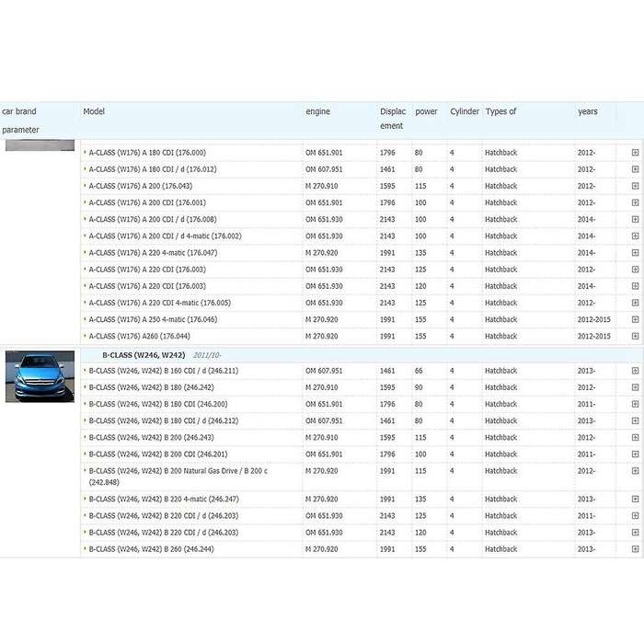Image resolution: width=644 pixels, height=644 pixels.
Task: Select engine M 270.920 in B 220 4-matic row
Action: 322,499
